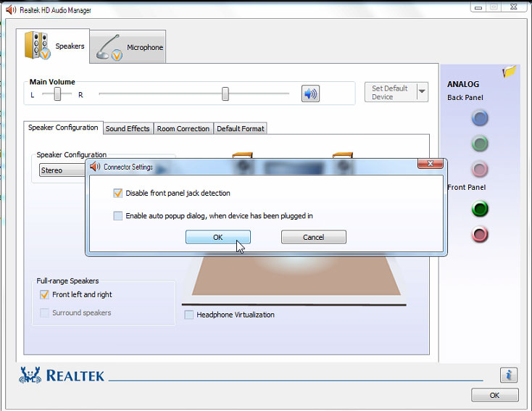Open the information icon button

tap(508, 375)
